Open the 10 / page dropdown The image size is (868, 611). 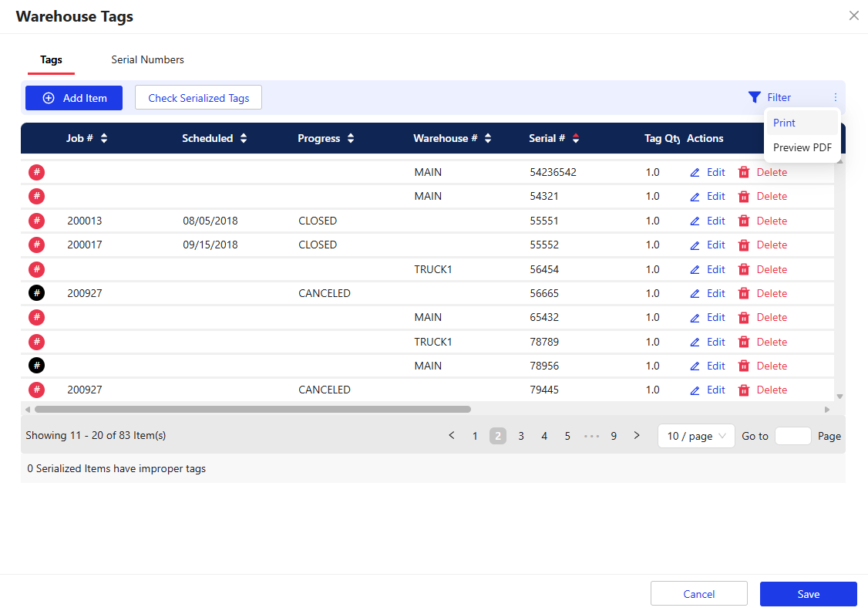coord(696,436)
